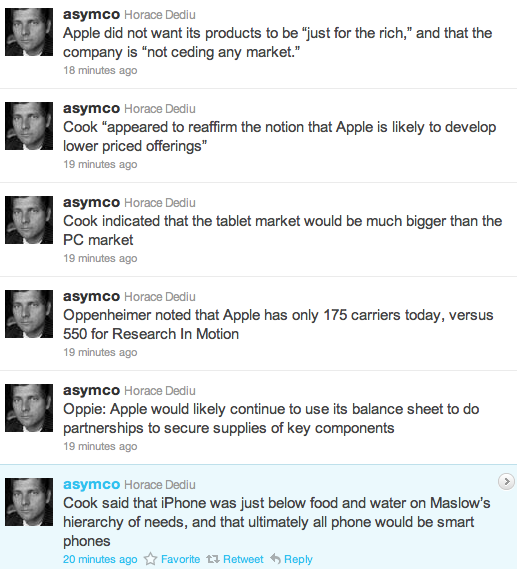Viewport: 517px width, 569px height.
Task: Open the highlighted asymco username link
Action: 91,484
